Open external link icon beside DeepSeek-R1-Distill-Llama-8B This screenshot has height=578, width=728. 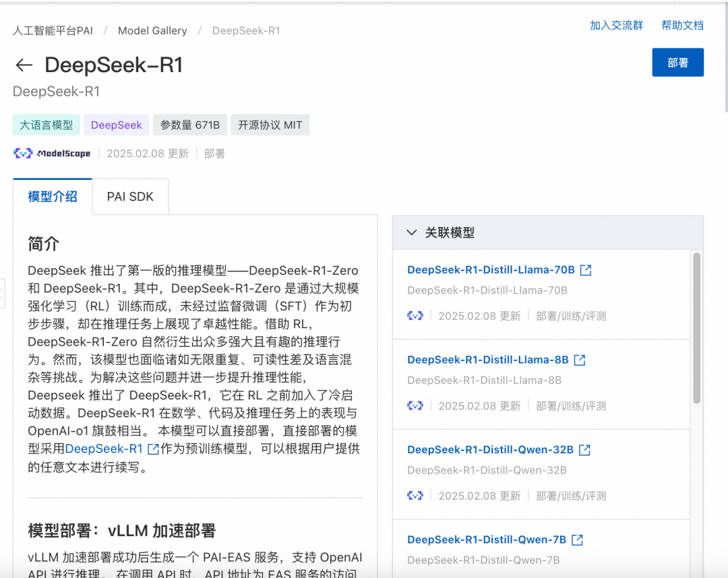[x=580, y=360]
